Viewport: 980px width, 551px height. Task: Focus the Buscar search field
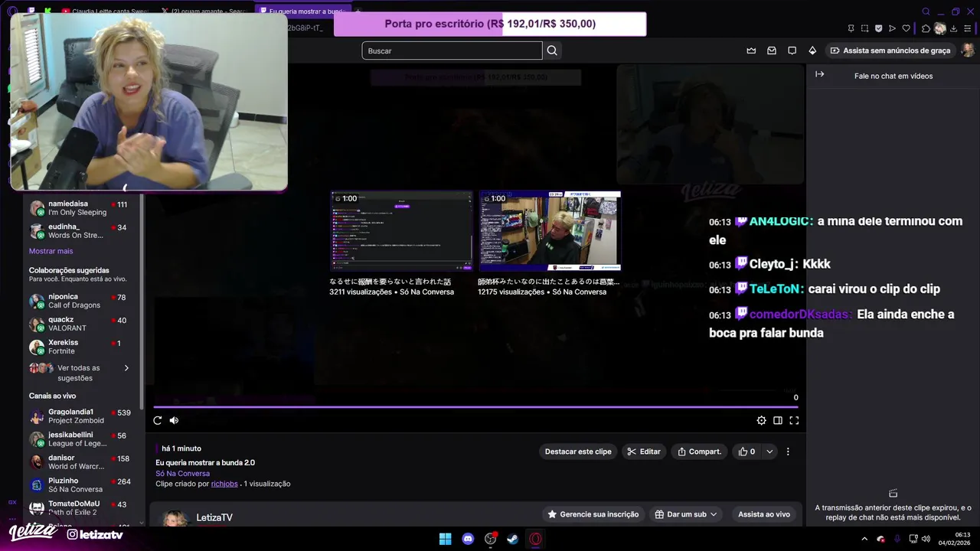click(x=452, y=51)
